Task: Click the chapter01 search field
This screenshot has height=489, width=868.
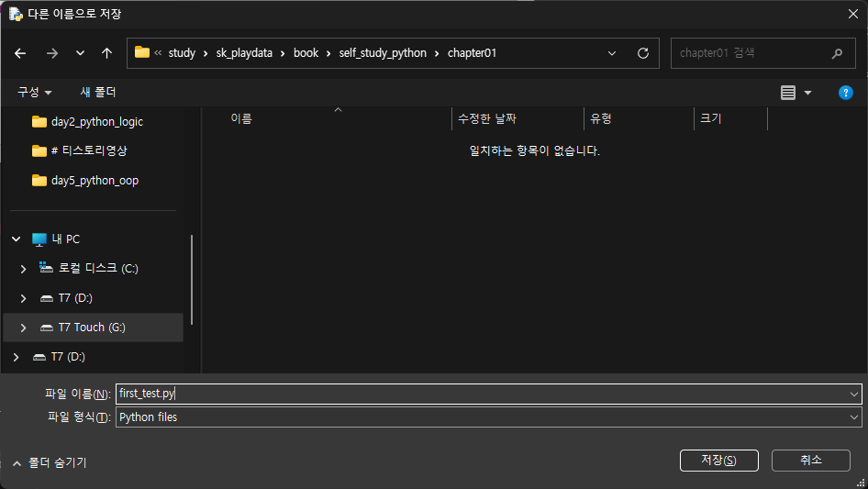Action: click(762, 53)
